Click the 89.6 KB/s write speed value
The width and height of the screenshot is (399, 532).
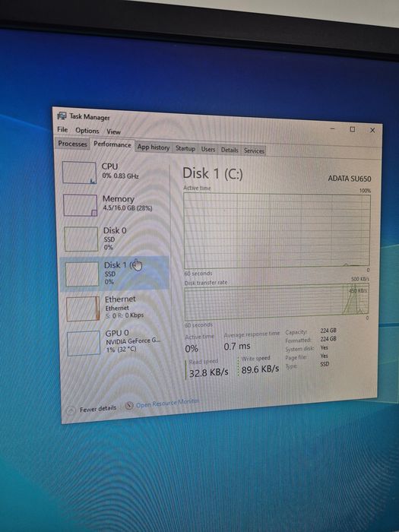coord(260,369)
